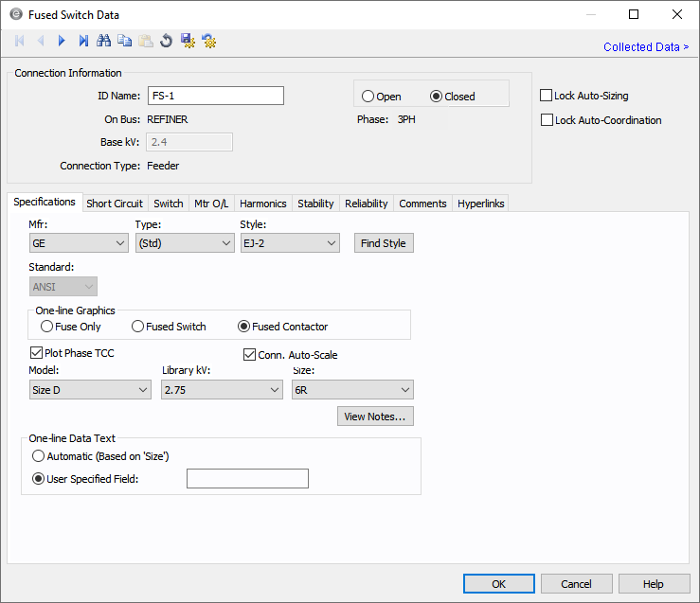700x603 pixels.
Task: Open the Mfr dropdown
Action: point(79,243)
